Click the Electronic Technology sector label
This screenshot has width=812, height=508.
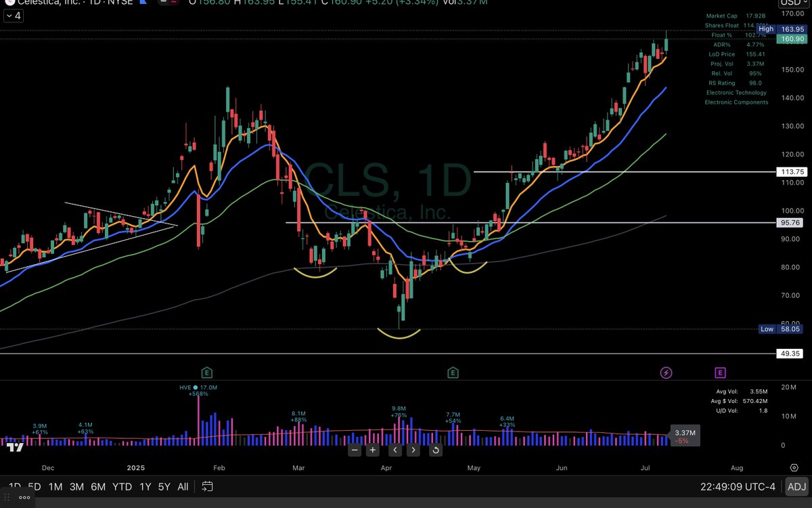click(736, 92)
